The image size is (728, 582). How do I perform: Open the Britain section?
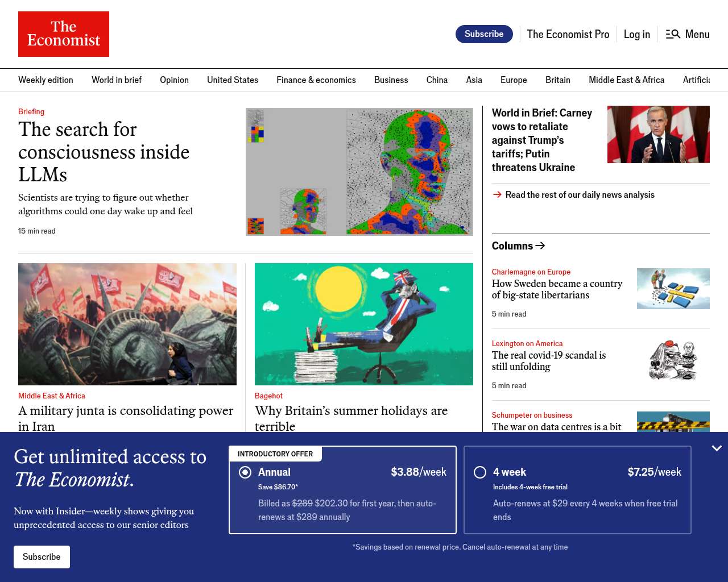click(x=558, y=80)
